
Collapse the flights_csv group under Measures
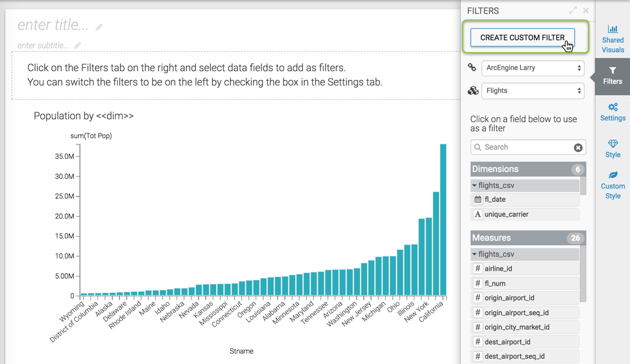click(x=475, y=255)
